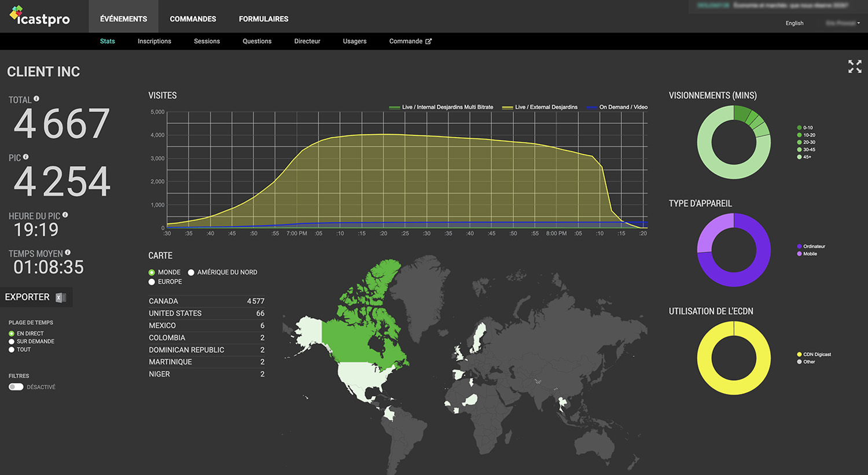Open the Questions submenu

[257, 41]
